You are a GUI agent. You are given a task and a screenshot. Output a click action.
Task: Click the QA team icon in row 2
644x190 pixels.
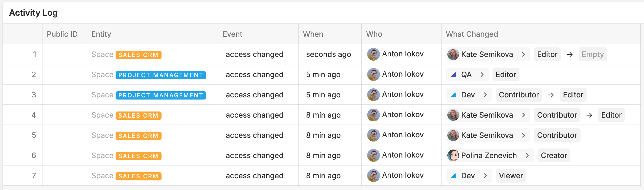[454, 75]
